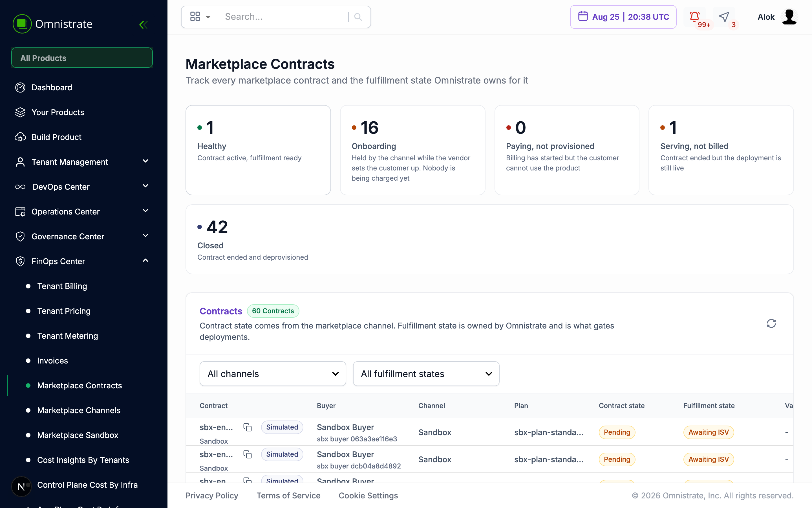Click the DevOps Center infinity icon

[x=20, y=187]
